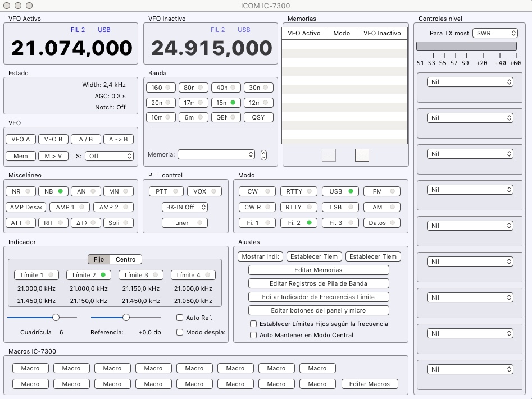Toggle the ATT attenuator
The height and width of the screenshot is (399, 532).
[20, 223]
